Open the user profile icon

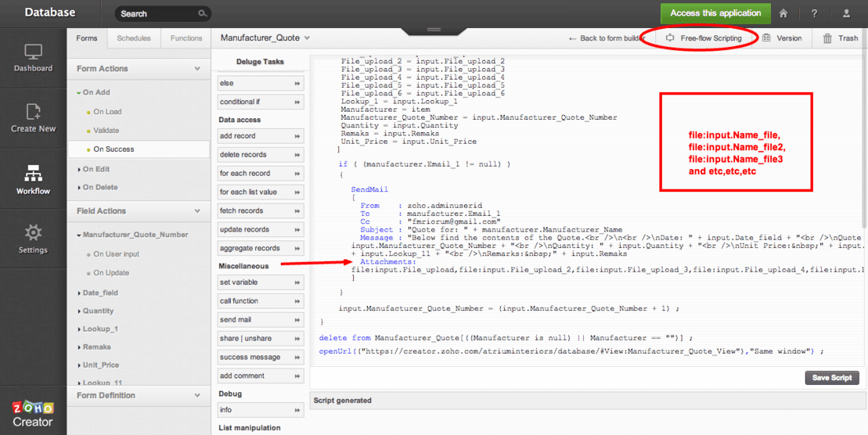(846, 14)
